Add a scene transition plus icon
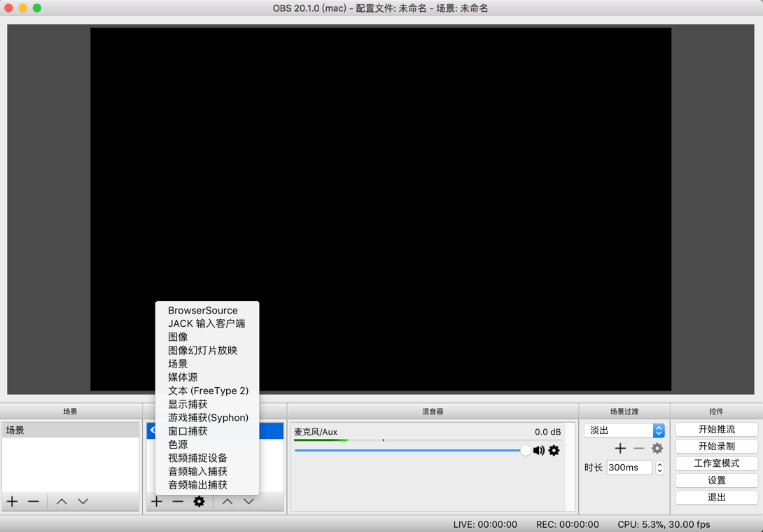The image size is (763, 532). tap(620, 448)
